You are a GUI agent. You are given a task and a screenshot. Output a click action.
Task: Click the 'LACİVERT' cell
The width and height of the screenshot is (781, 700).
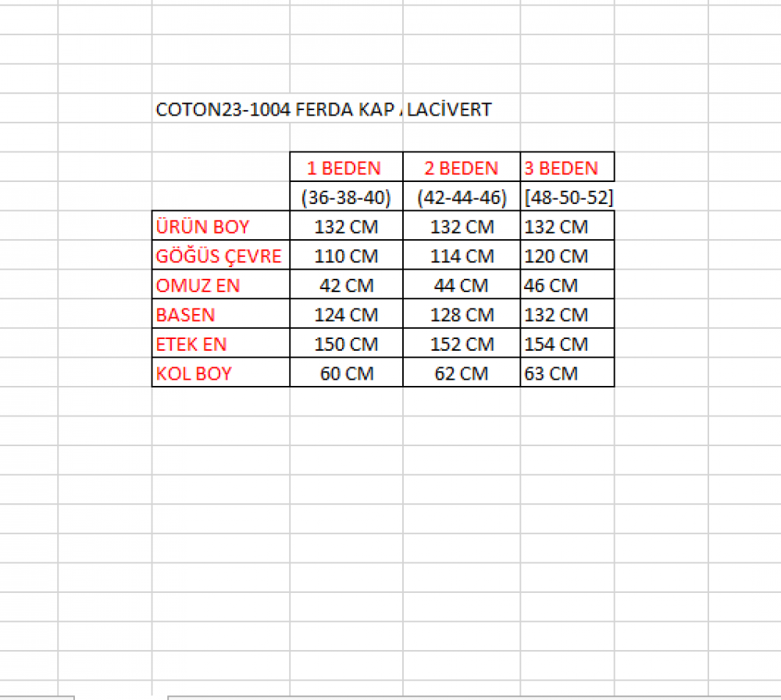tap(462, 109)
